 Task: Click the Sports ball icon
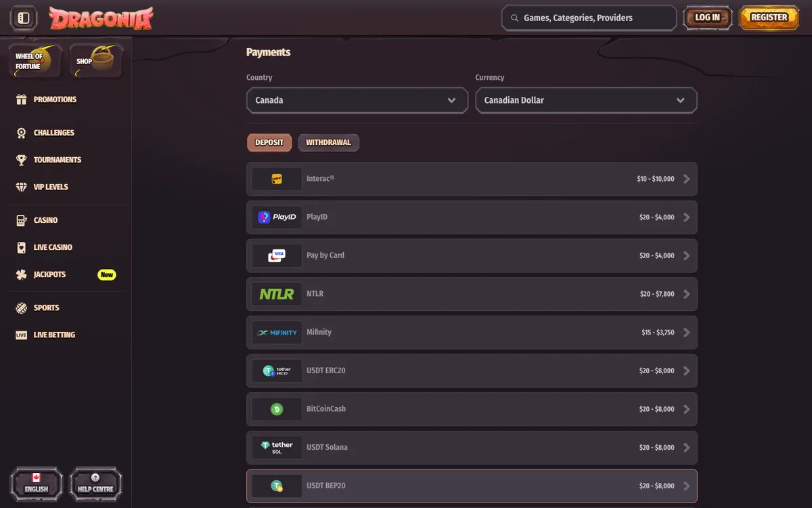click(x=21, y=308)
